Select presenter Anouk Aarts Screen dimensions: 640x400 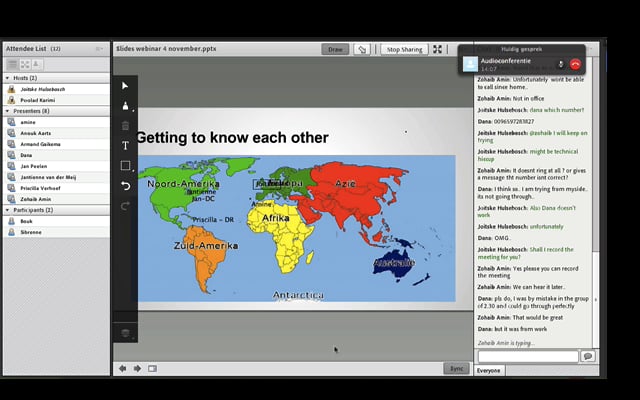56,133
